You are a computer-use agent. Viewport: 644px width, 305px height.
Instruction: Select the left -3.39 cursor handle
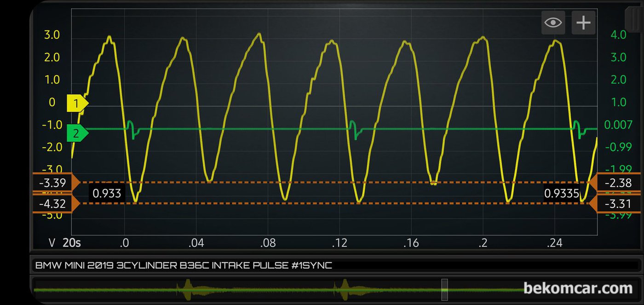click(x=56, y=183)
